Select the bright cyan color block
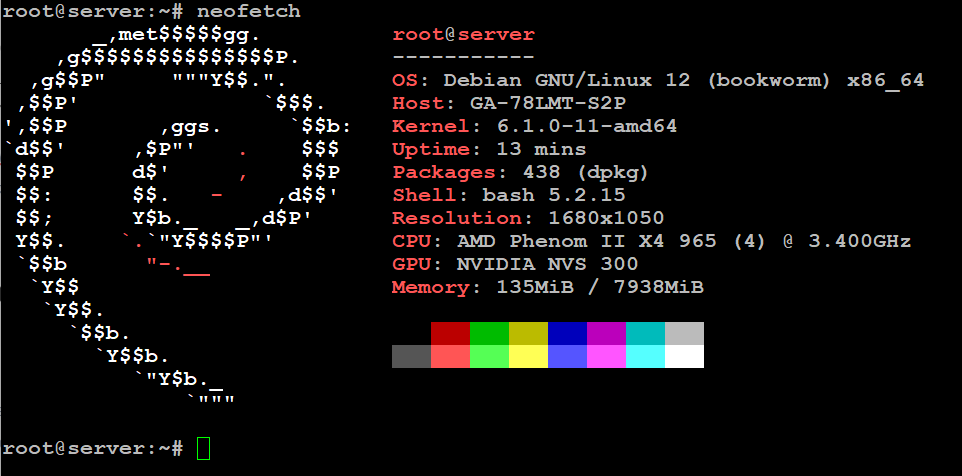The height and width of the screenshot is (476, 962). (x=645, y=356)
